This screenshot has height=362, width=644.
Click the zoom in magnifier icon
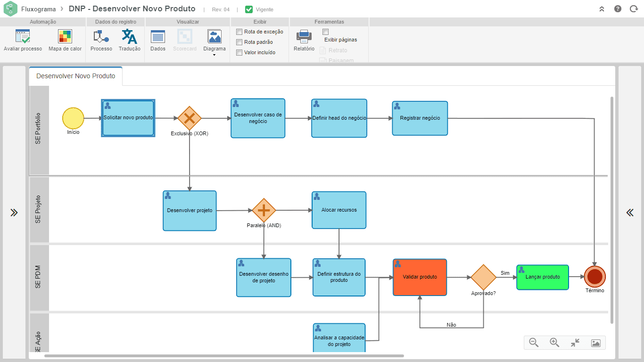(554, 343)
